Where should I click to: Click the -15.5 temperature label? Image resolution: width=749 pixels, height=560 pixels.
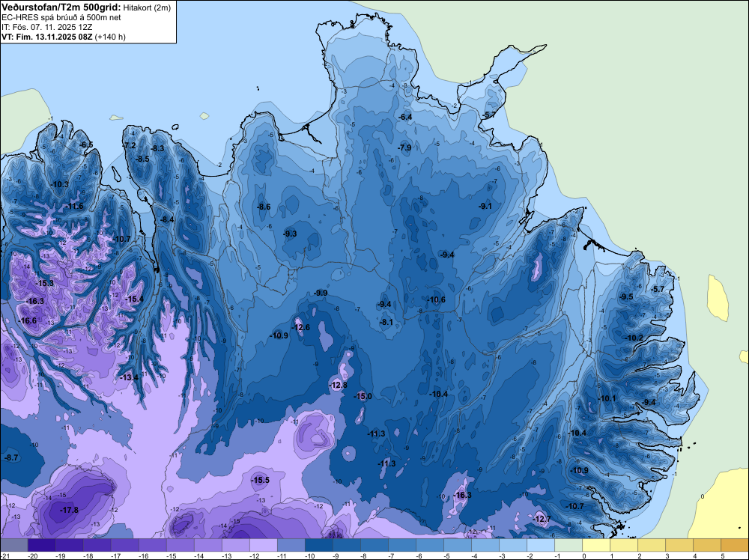[x=261, y=481]
